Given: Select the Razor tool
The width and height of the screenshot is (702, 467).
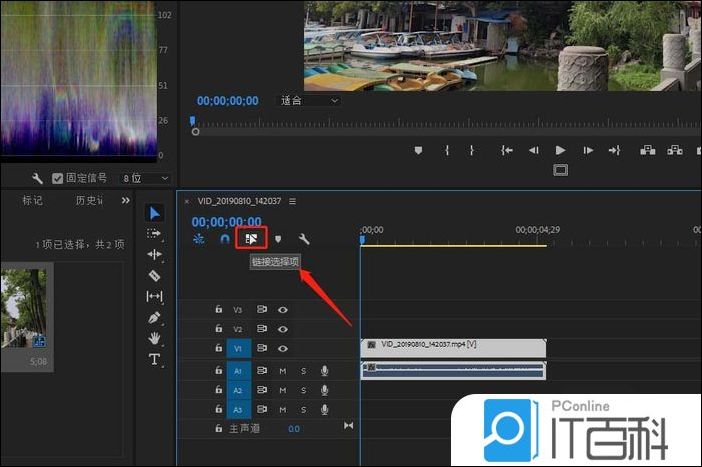Looking at the screenshot, I should click(x=154, y=275).
